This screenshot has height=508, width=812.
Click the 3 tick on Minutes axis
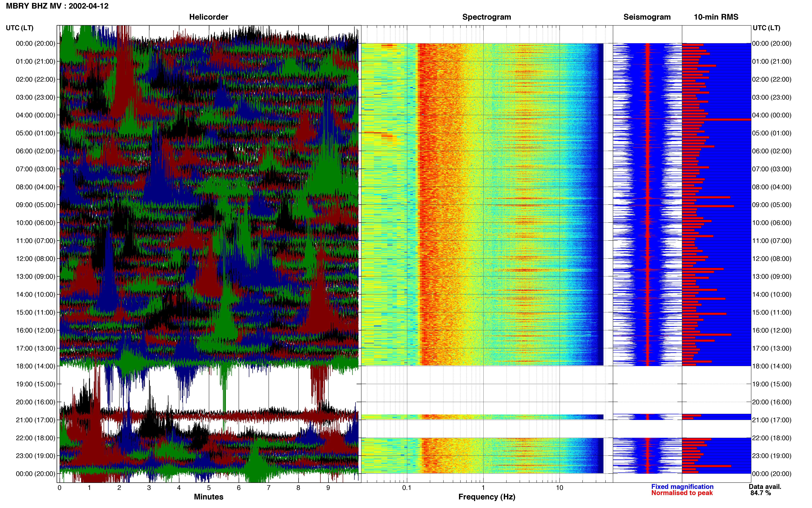(x=149, y=488)
